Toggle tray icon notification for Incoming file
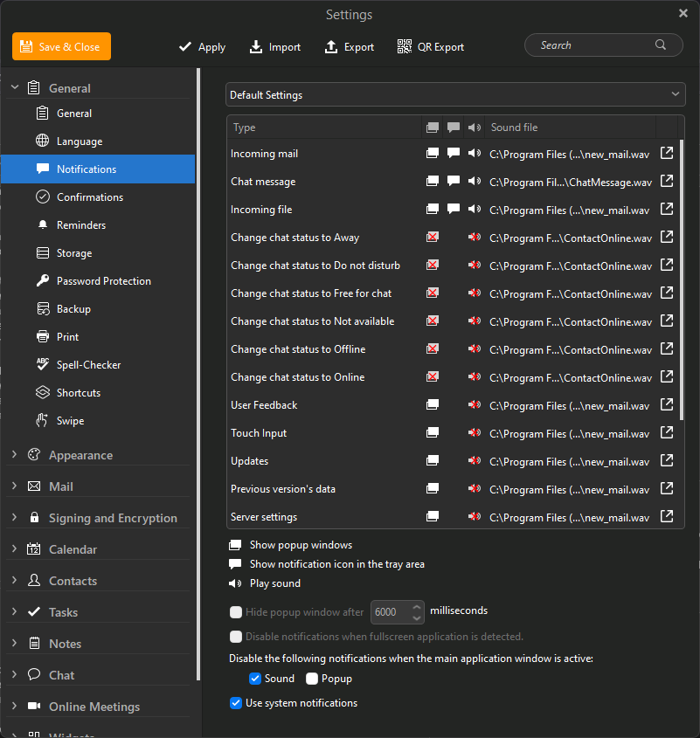Image resolution: width=700 pixels, height=738 pixels. point(454,209)
